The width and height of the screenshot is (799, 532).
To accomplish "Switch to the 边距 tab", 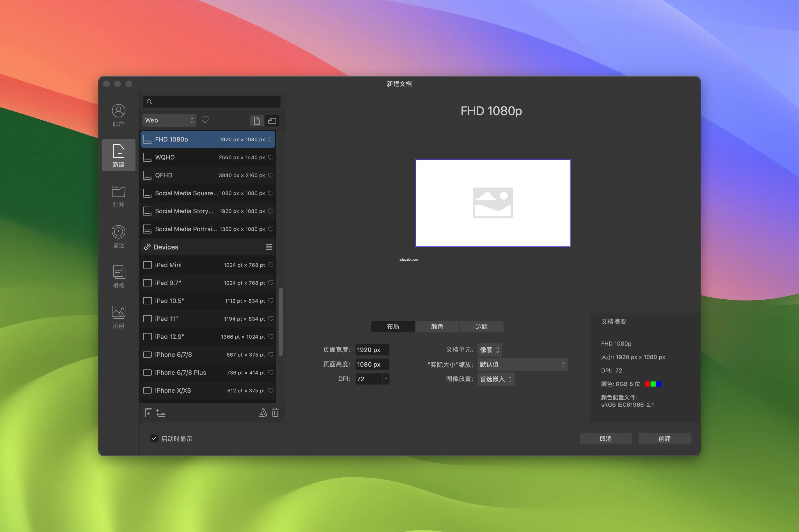I will [481, 327].
